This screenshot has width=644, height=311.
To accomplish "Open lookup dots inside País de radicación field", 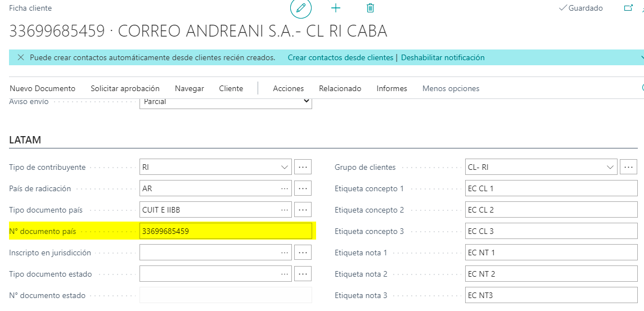I will pyautogui.click(x=284, y=188).
